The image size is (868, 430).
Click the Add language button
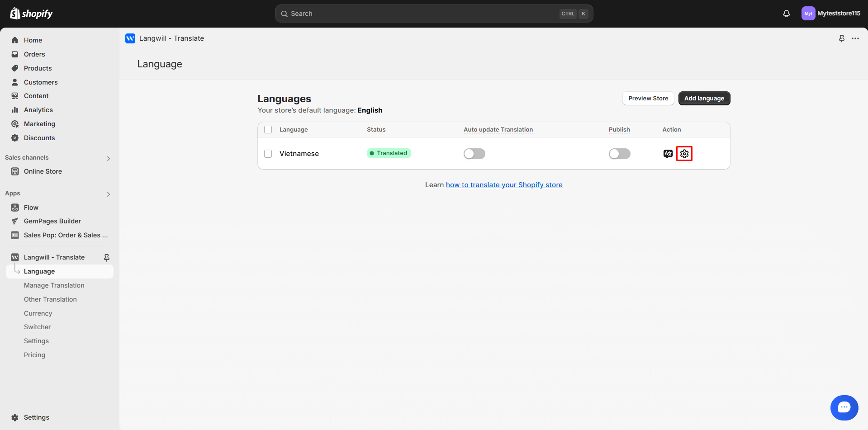(704, 99)
